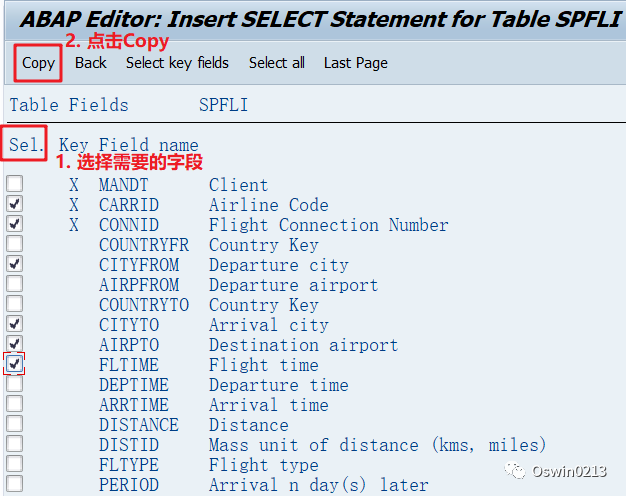Screen dimensions: 626x496
Task: Enable the AIRPFROM Departure airport checkbox
Action: click(x=15, y=284)
